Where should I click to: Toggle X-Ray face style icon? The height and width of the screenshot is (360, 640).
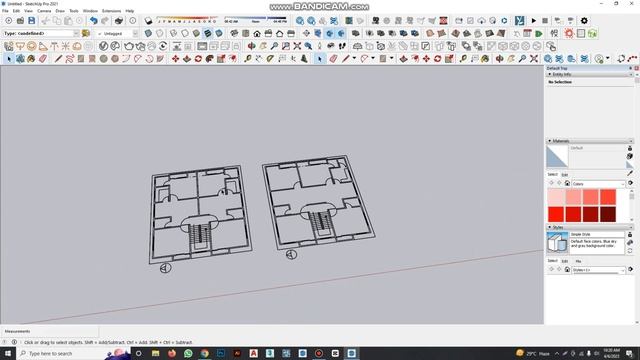tap(148, 33)
